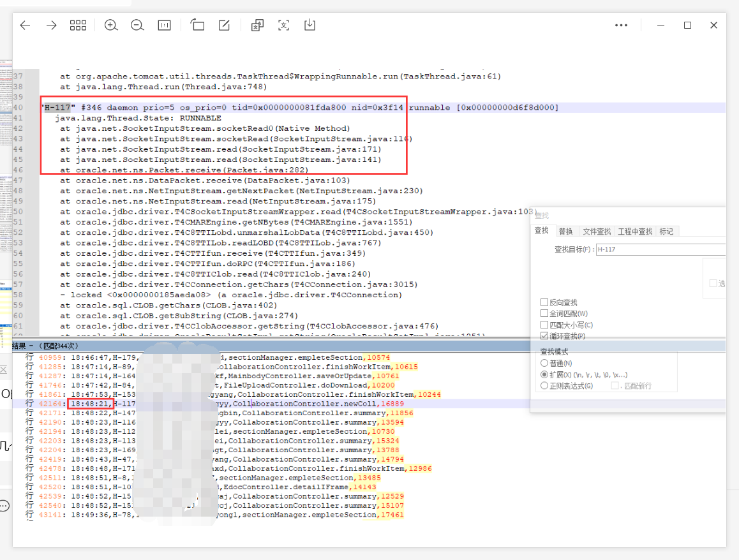
Task: Open the three-dot more options menu
Action: (621, 26)
